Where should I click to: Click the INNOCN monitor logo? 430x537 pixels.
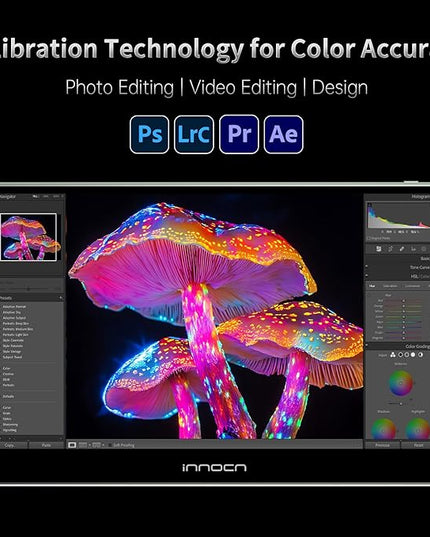tap(214, 467)
